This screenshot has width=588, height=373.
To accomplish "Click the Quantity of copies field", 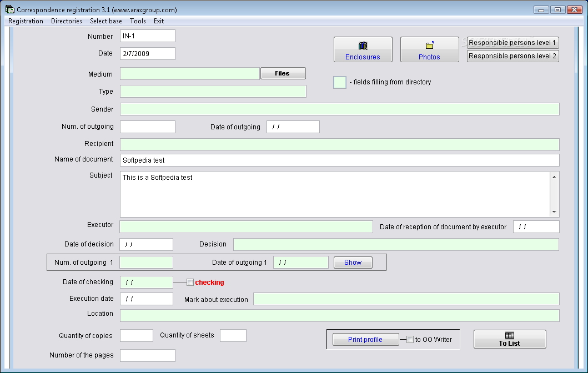I will 137,335.
